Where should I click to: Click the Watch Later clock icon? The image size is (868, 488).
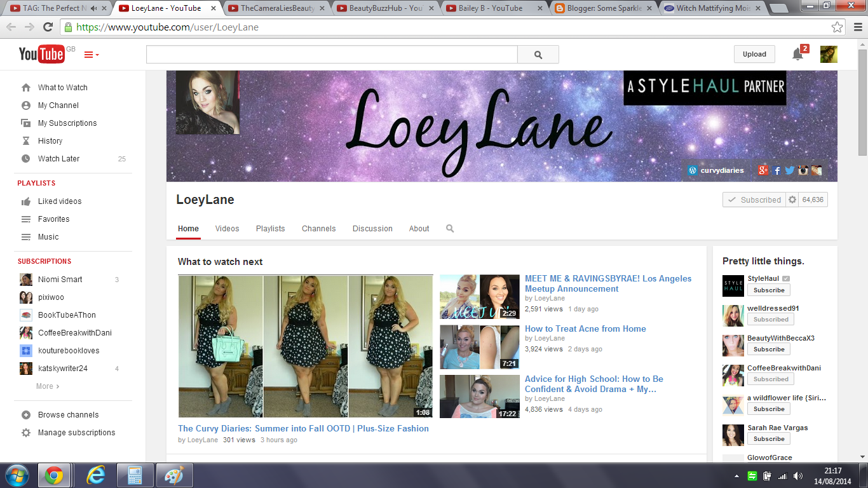26,159
